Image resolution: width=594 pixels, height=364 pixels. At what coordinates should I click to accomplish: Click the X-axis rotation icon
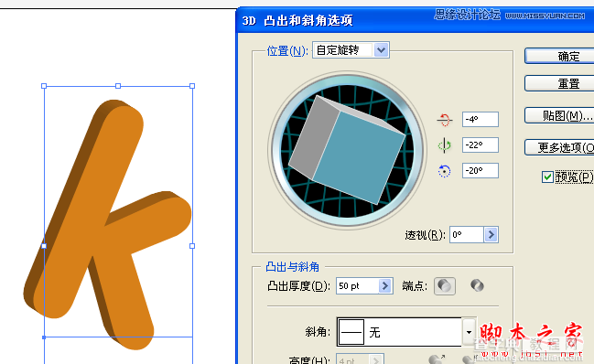445,120
